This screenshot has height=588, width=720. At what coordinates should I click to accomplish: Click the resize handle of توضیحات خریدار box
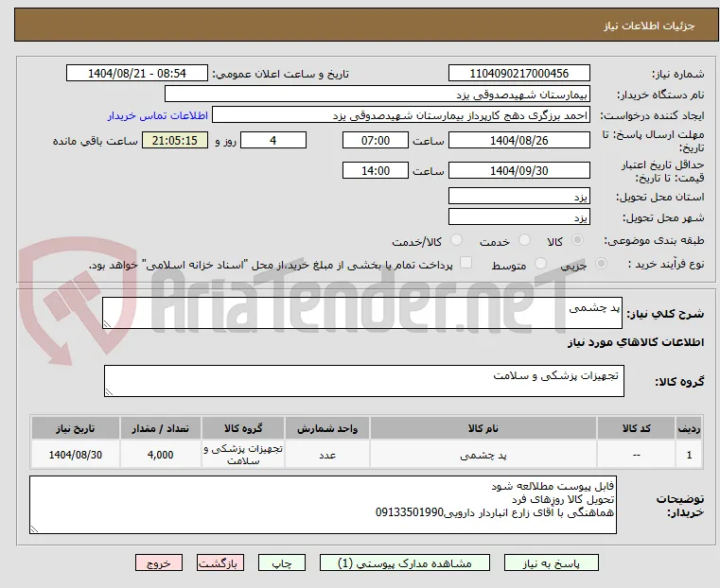[x=34, y=528]
